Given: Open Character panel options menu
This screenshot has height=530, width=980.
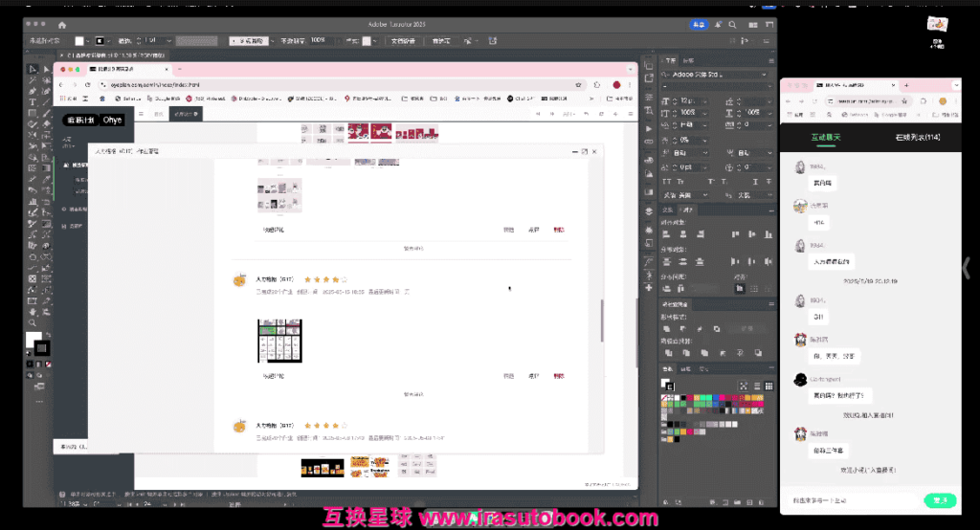Looking at the screenshot, I should [x=770, y=60].
